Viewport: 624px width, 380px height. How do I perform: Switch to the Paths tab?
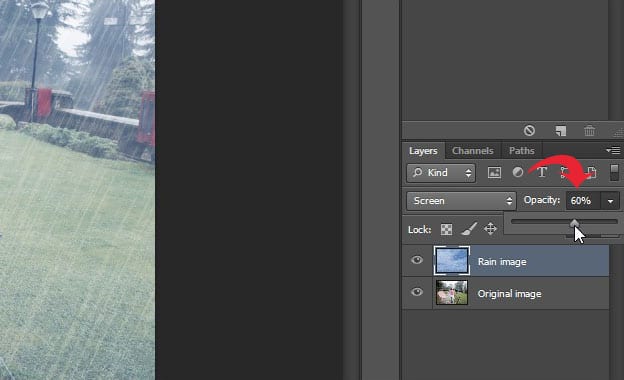click(x=521, y=151)
